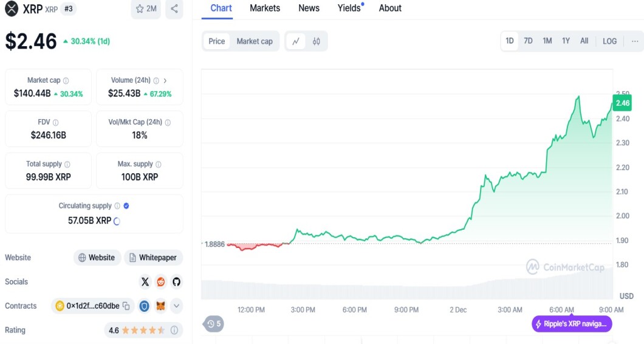Click the share icon beside the watchlist star
The image size is (644, 344).
(x=174, y=9)
